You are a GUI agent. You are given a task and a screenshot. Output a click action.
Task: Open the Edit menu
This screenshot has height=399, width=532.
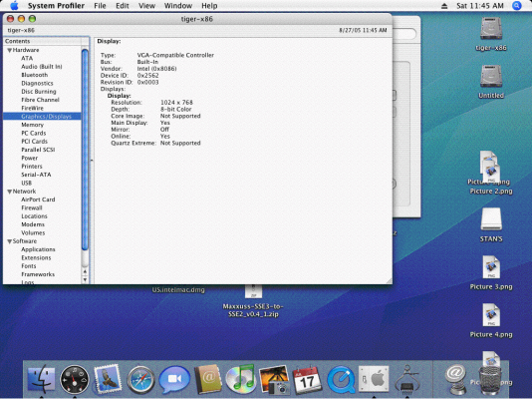click(123, 5)
